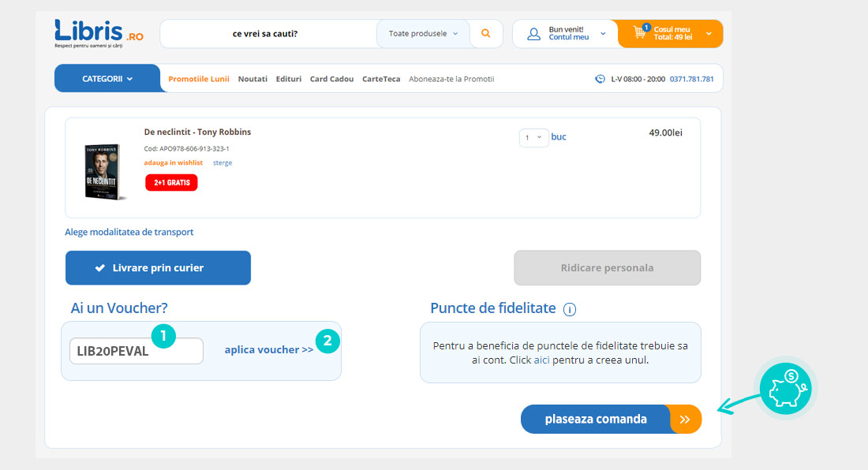Image resolution: width=868 pixels, height=470 pixels.
Task: Open the Noutati menu item
Action: [x=253, y=79]
